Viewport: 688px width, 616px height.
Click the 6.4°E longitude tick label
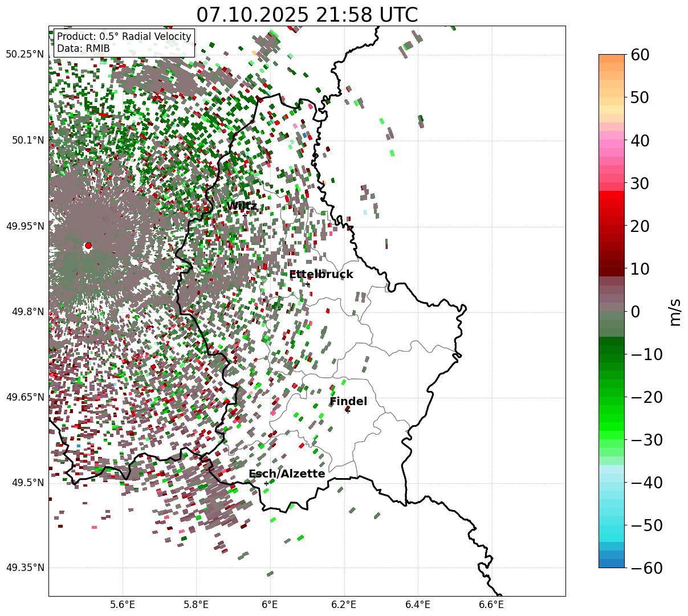coord(418,605)
